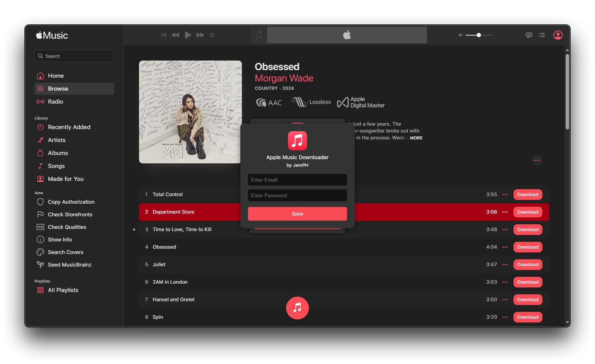The height and width of the screenshot is (364, 595).
Task: Click Apple Music Downloader app icon
Action: (297, 140)
